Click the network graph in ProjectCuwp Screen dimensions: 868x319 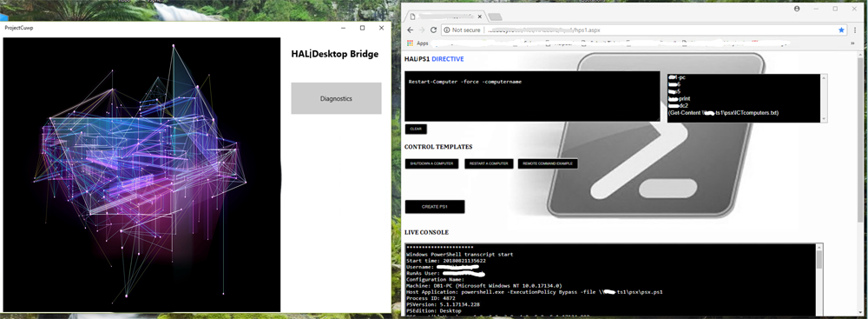141,175
